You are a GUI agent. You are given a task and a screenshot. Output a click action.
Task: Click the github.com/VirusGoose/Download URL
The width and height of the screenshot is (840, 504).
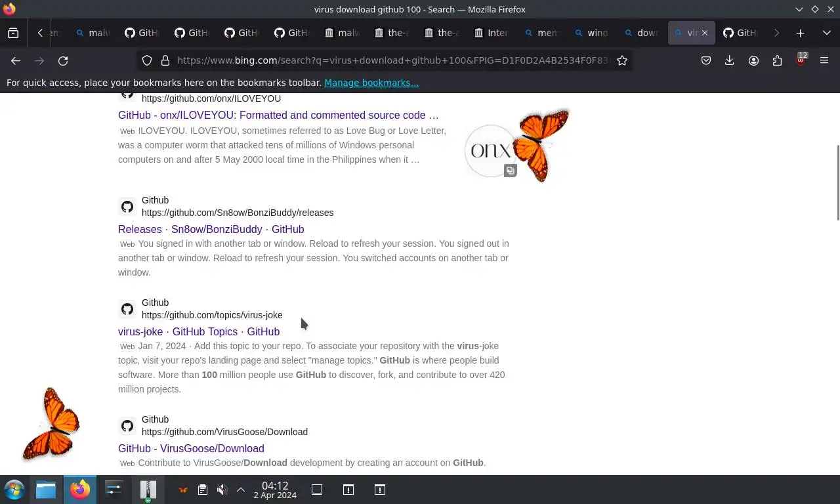pos(224,432)
